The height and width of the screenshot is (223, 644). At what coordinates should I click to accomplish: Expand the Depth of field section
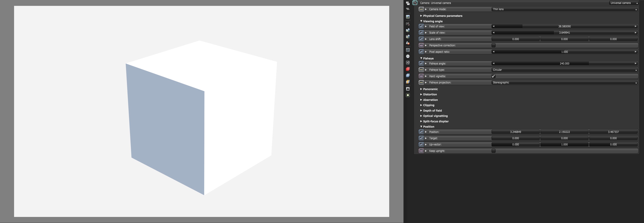pos(432,110)
